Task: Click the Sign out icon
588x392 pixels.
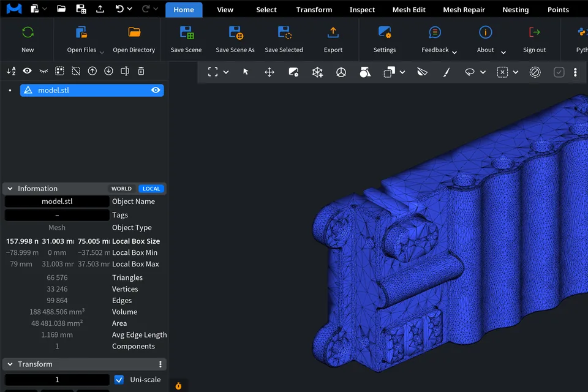Action: [x=534, y=32]
